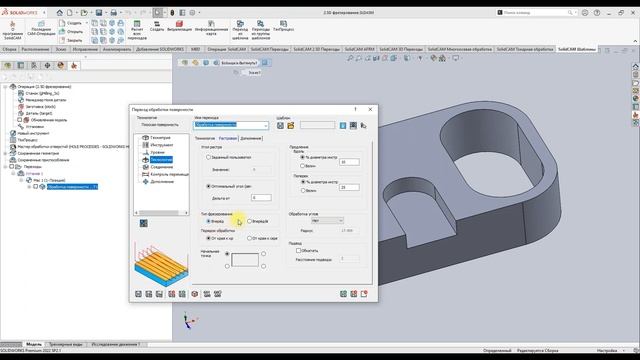Click the raster toolpath preview image
Image resolution: width=640 pixels, height=360 pixels.
click(161, 264)
